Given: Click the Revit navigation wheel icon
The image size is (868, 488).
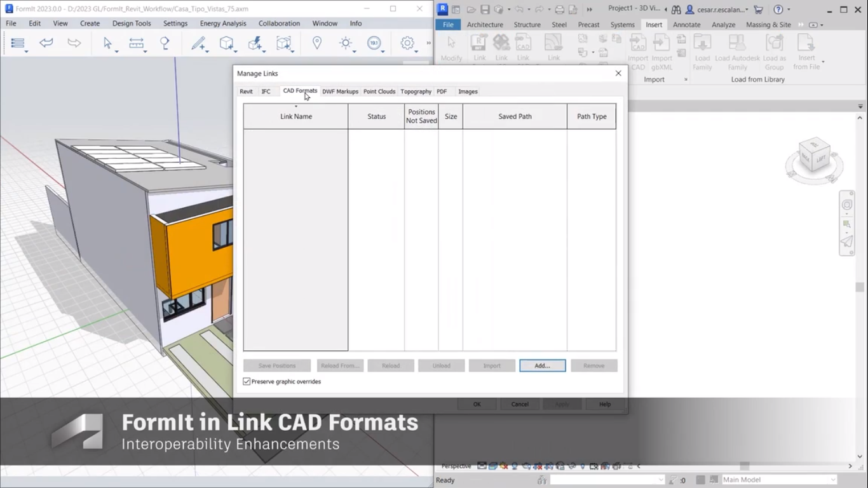Looking at the screenshot, I should [847, 205].
